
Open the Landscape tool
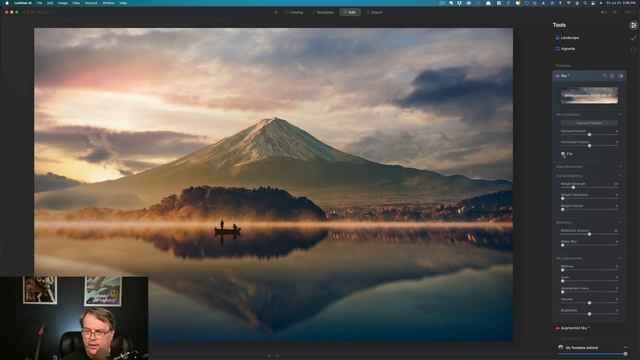[x=567, y=38]
